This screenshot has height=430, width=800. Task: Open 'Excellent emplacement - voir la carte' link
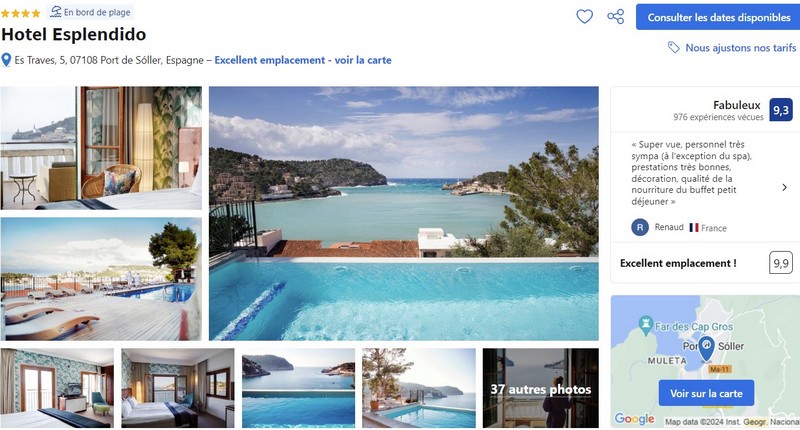click(x=303, y=60)
